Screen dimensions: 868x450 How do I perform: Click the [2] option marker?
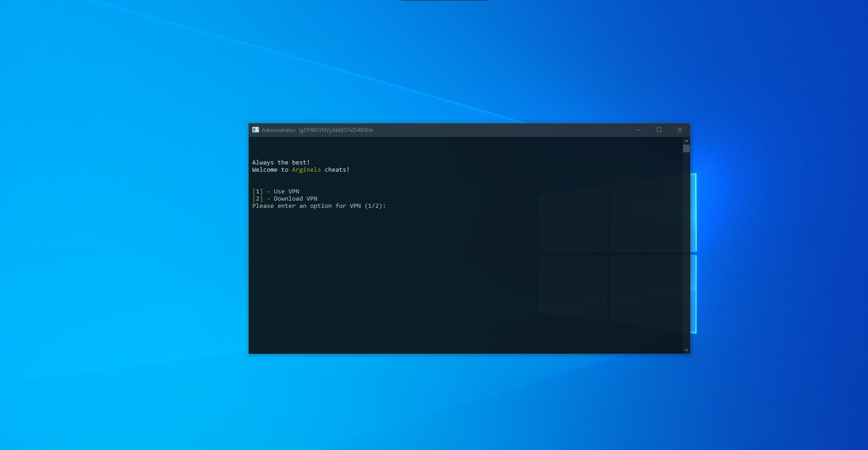[x=257, y=199]
